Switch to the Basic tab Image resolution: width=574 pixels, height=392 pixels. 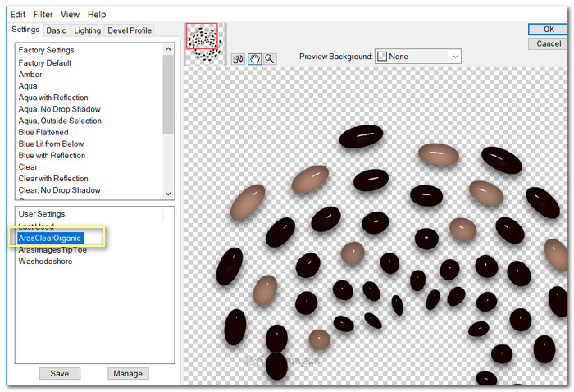pyautogui.click(x=57, y=30)
